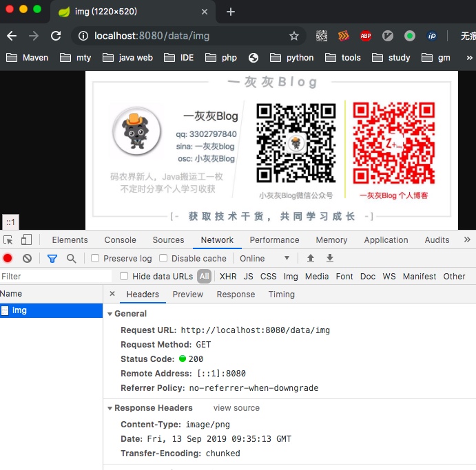This screenshot has height=470, width=476.
Task: Open network search with magnifier icon
Action: click(71, 259)
